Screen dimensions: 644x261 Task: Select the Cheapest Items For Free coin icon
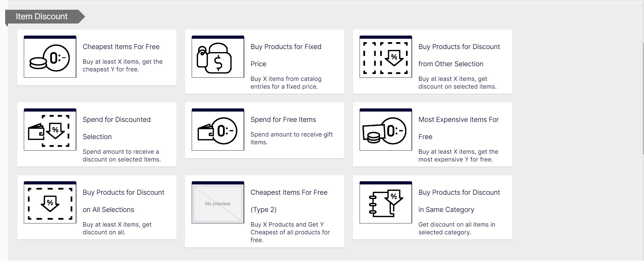[x=50, y=57]
